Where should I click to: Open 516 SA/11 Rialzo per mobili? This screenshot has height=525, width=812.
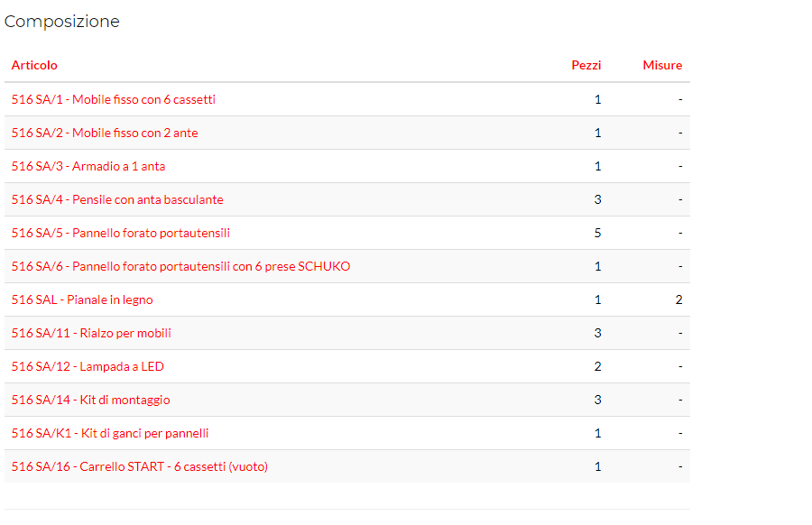91,333
